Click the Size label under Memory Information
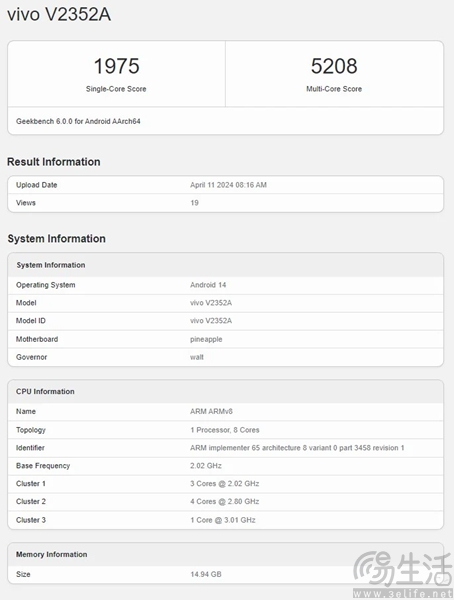Viewport: 454px width, 600px height. click(x=23, y=574)
